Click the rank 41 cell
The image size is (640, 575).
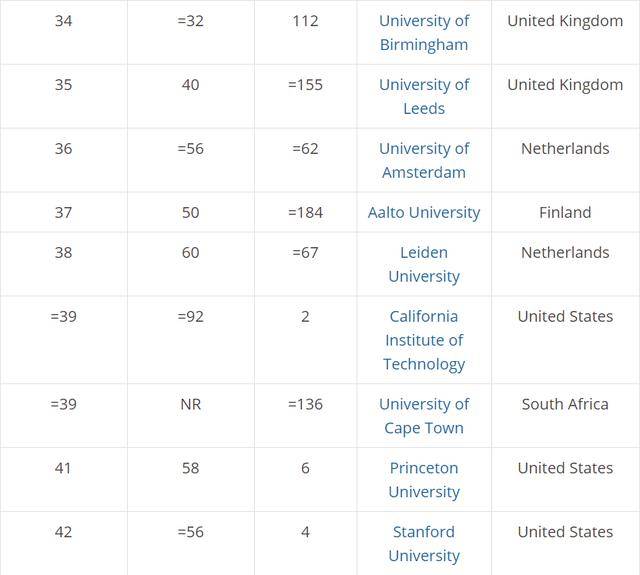pos(64,480)
